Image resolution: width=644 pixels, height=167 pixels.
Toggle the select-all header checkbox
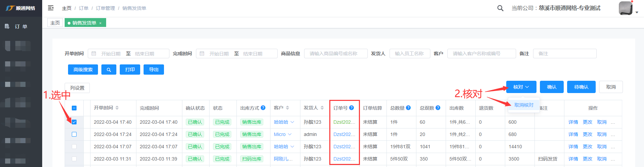coord(74,108)
